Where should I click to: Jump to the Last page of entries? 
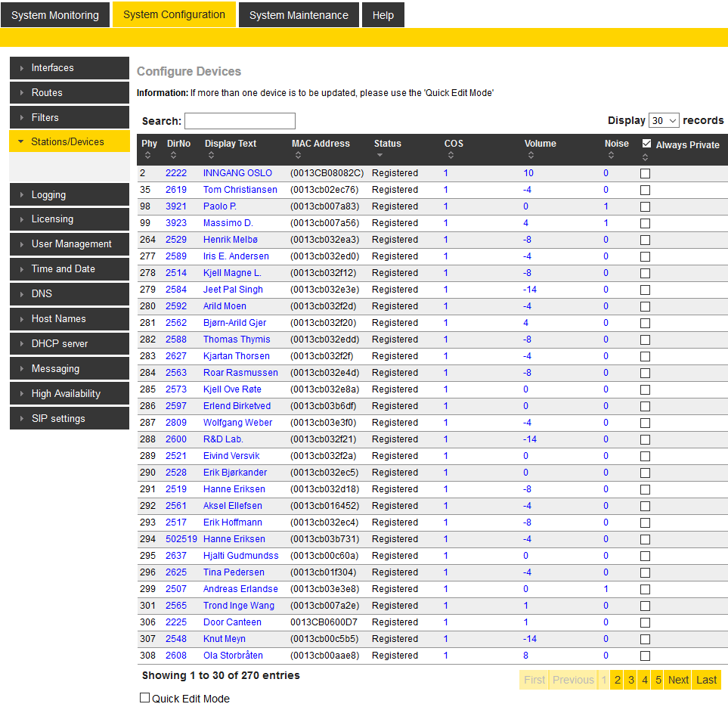(x=706, y=680)
